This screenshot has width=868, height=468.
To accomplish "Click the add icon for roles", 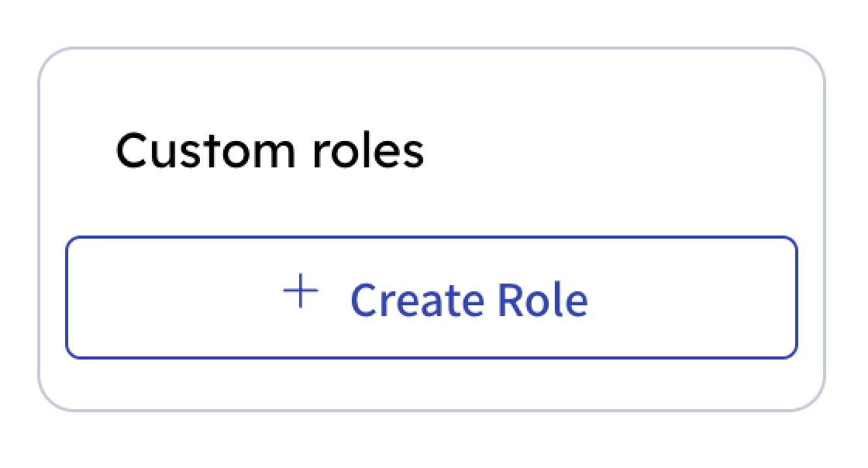I will coord(301,291).
